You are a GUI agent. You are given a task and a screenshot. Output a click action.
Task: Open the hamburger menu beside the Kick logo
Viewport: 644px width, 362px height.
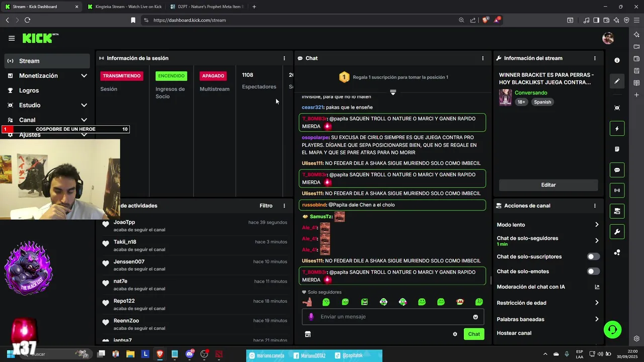[12, 38]
